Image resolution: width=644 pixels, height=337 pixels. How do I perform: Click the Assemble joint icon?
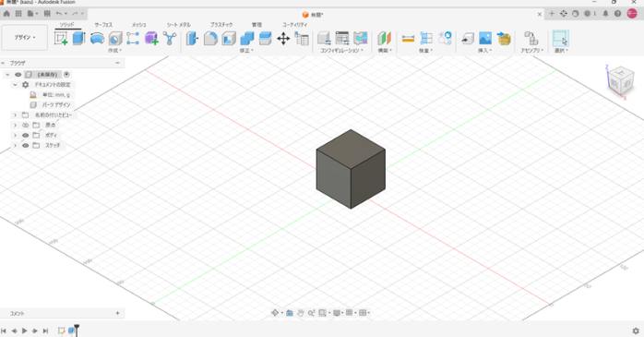531,38
